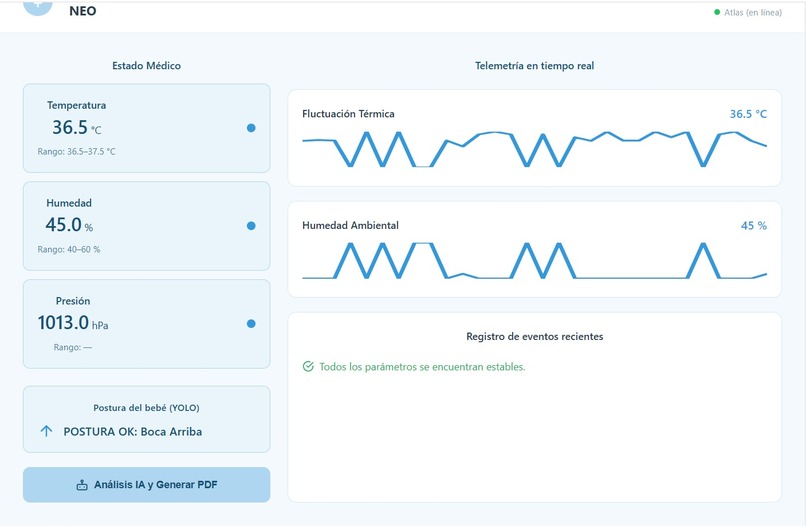This screenshot has width=806, height=526.
Task: Click the round NEO logo icon in the header
Action: point(38,6)
